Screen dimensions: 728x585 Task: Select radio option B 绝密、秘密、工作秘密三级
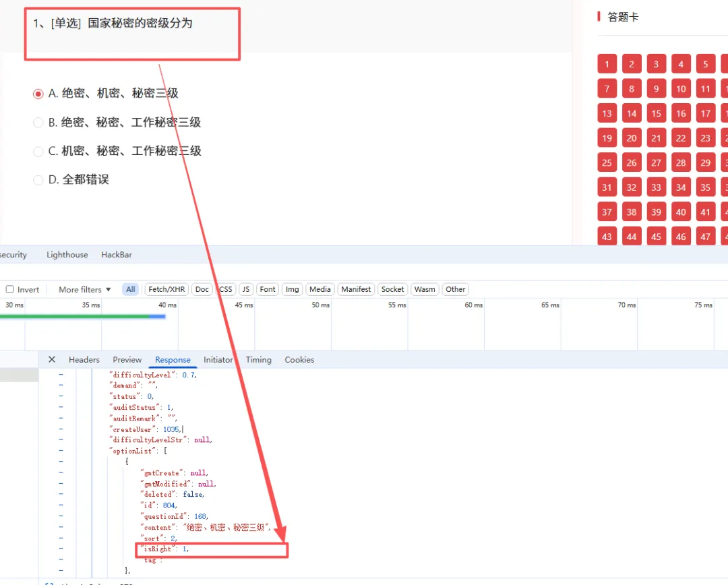coord(38,123)
